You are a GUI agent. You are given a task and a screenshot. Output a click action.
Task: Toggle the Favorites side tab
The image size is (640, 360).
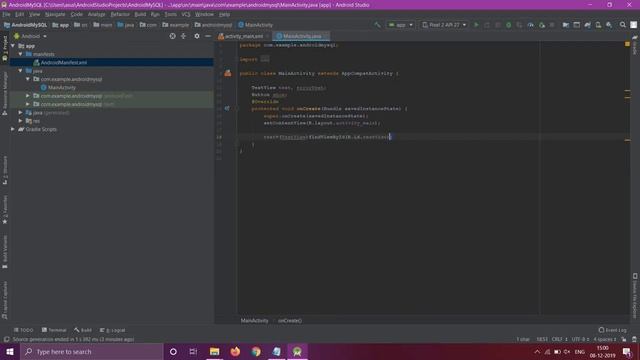5,210
